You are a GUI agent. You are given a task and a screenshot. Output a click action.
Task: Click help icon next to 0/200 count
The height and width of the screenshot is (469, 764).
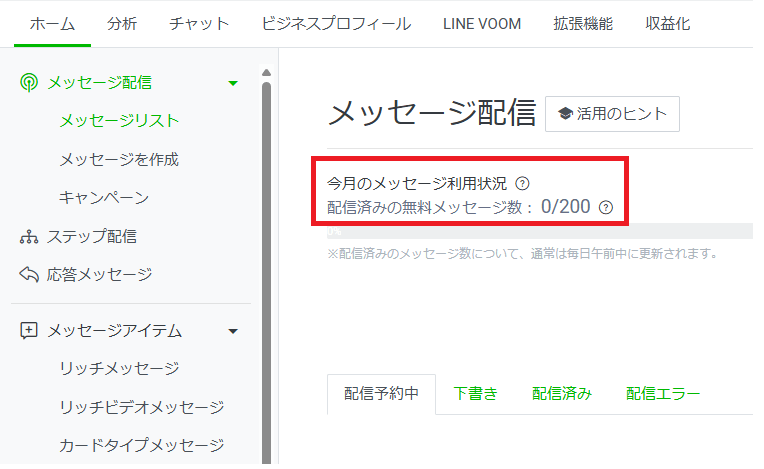point(605,208)
